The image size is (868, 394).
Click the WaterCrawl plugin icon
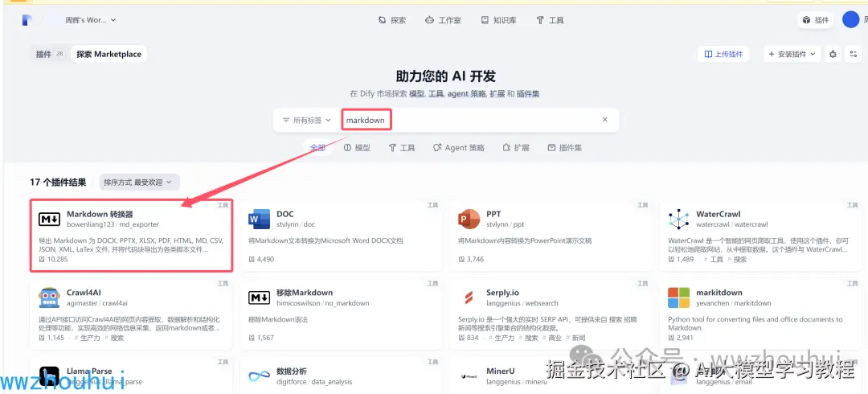click(x=678, y=220)
